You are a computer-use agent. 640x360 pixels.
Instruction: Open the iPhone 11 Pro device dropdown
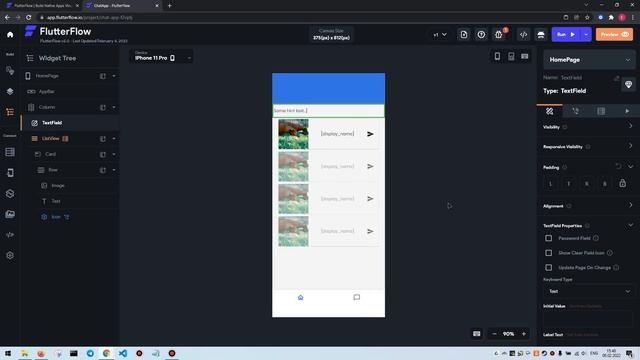[162, 56]
